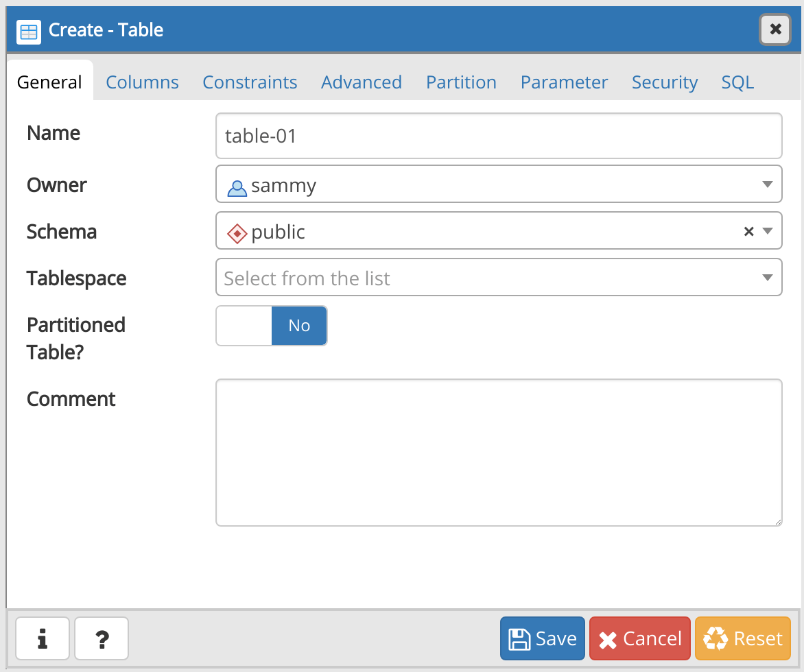Click the floppy disk icon on Save
The image size is (804, 672).
[x=520, y=638]
